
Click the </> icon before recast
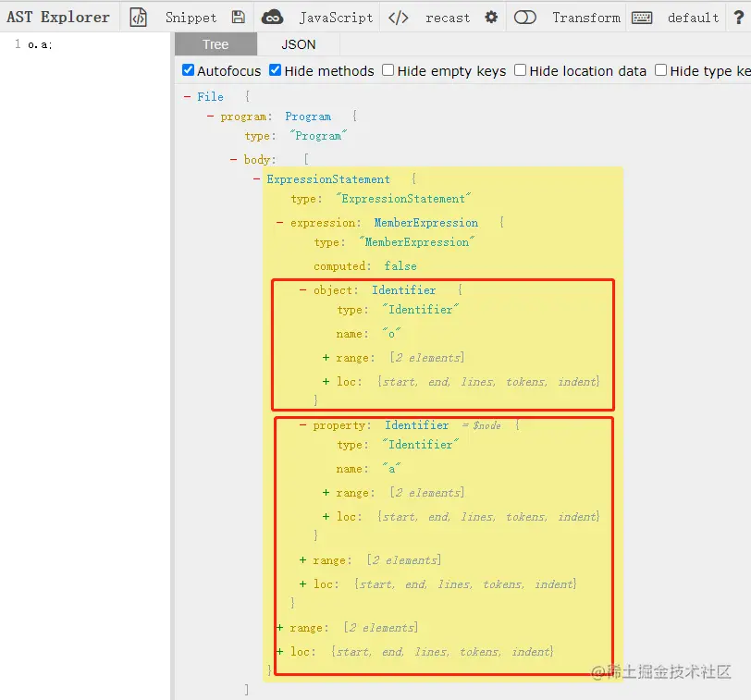(398, 17)
